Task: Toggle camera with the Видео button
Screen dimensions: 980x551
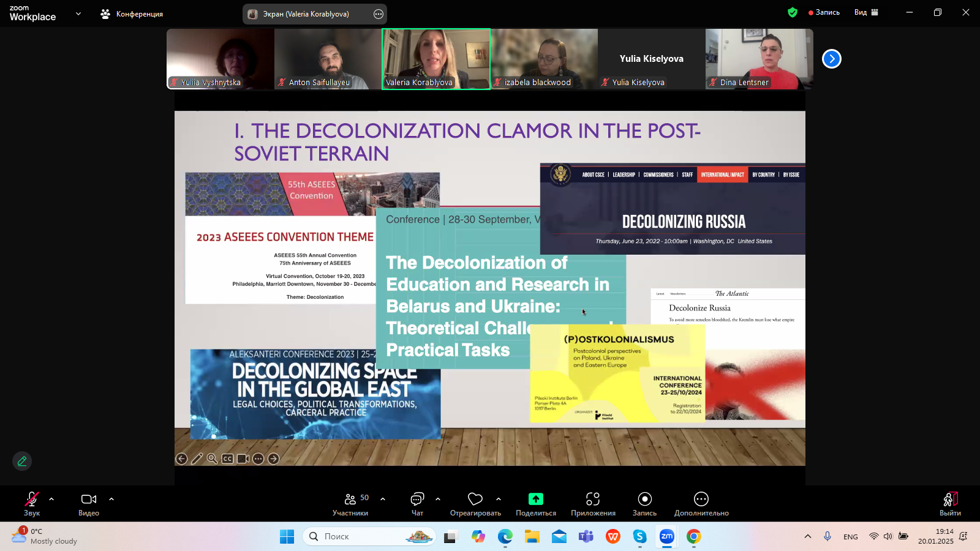Action: point(89,503)
